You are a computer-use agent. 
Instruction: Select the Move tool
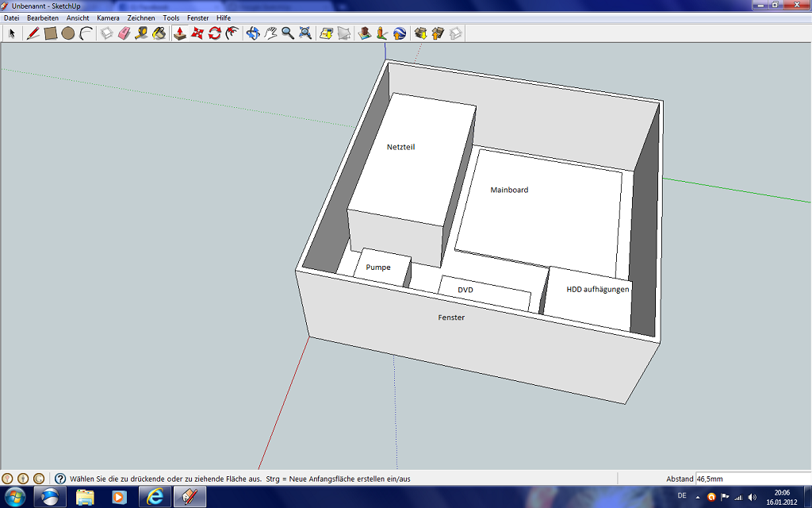tap(198, 33)
